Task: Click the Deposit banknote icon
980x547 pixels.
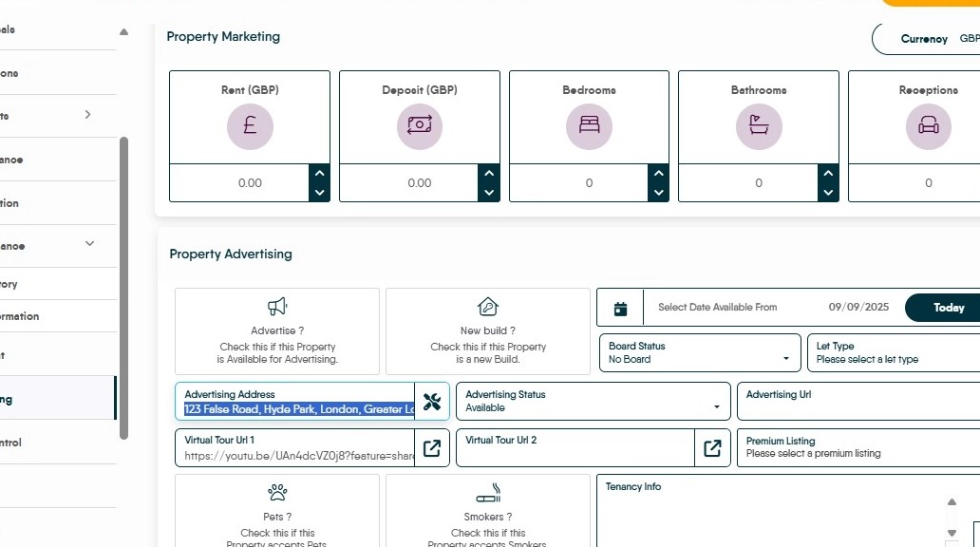Action: pos(419,126)
